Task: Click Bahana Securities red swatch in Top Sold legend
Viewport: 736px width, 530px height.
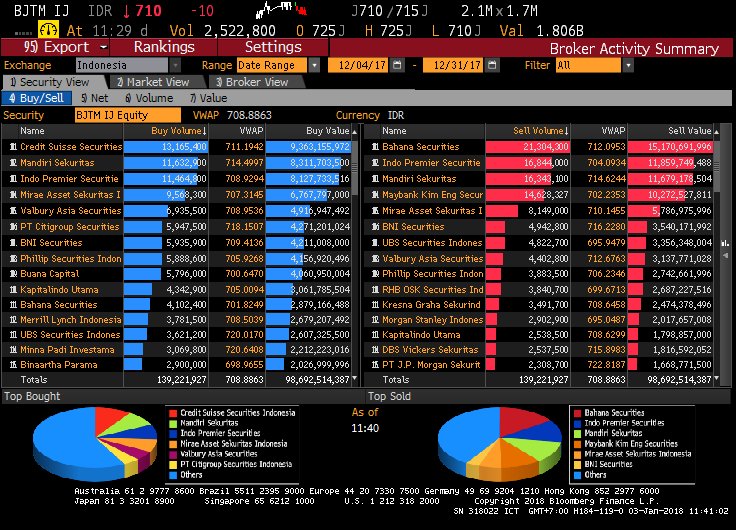Action: pos(576,412)
